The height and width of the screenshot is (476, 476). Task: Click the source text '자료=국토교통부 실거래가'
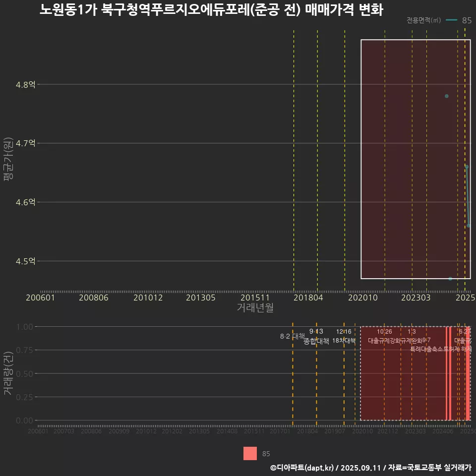tap(429, 468)
